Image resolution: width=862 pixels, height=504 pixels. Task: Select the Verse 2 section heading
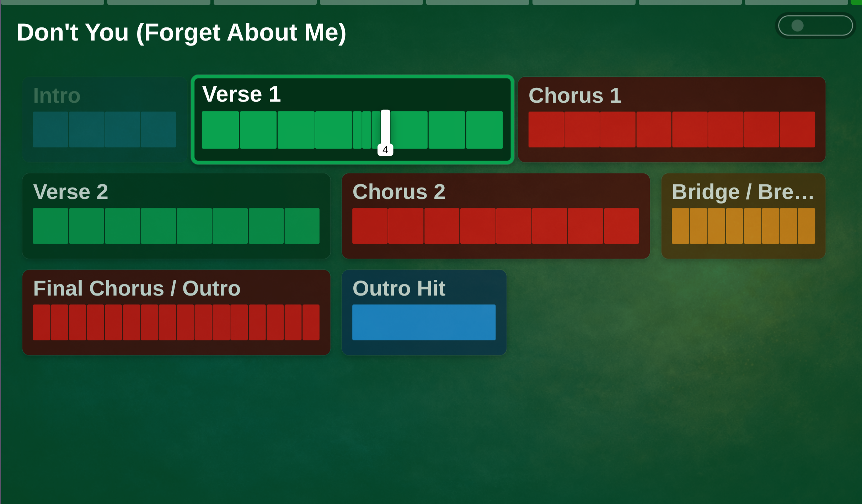click(70, 192)
